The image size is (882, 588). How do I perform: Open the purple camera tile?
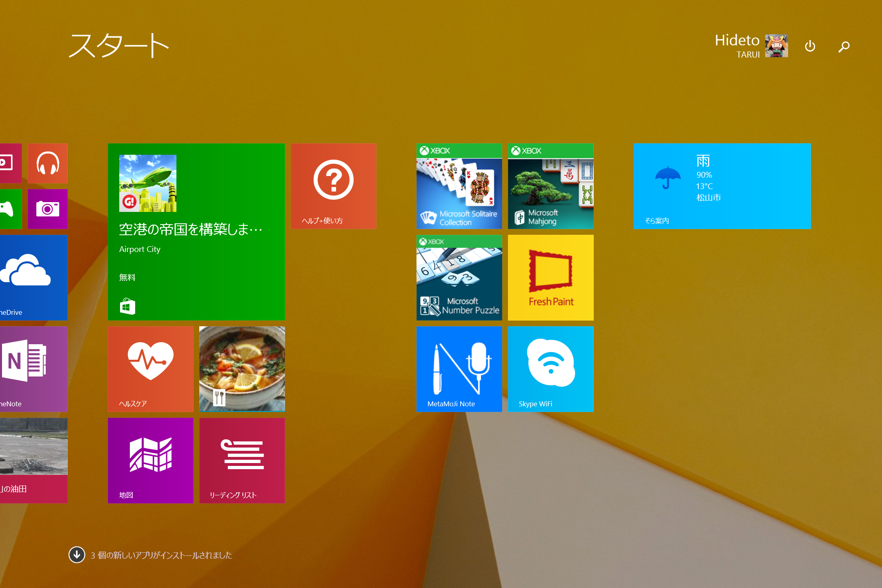[48, 209]
